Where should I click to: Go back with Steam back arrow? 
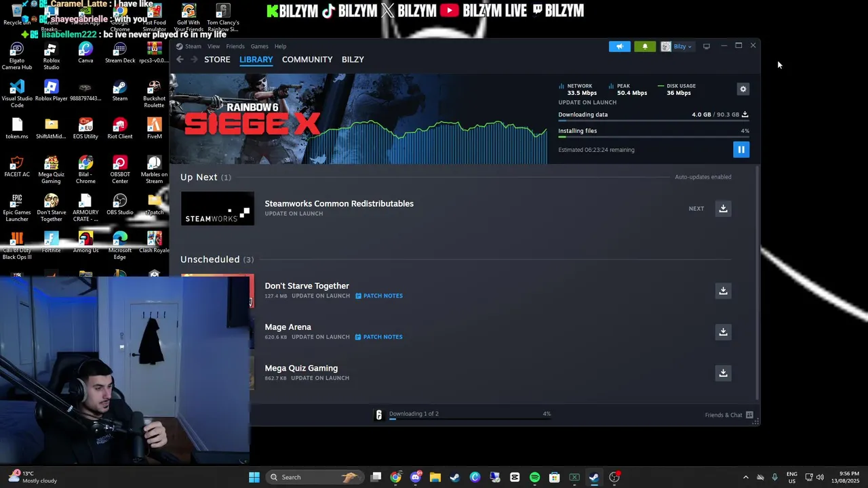click(180, 60)
